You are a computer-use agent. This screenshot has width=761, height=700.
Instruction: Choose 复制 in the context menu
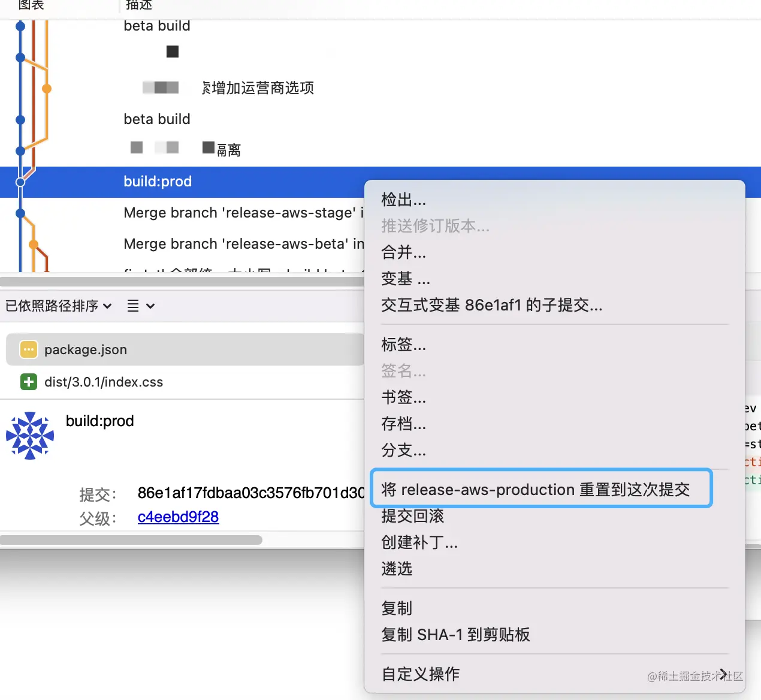(x=397, y=608)
